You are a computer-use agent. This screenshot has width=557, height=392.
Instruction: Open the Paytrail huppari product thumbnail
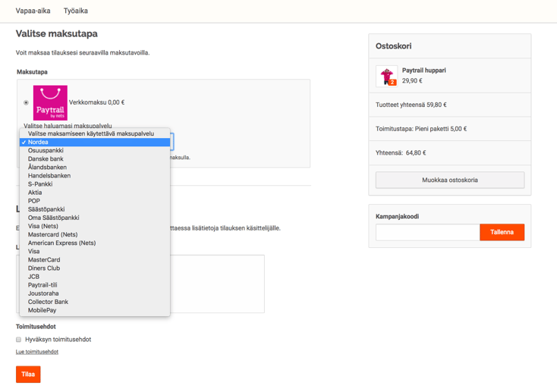click(x=387, y=77)
